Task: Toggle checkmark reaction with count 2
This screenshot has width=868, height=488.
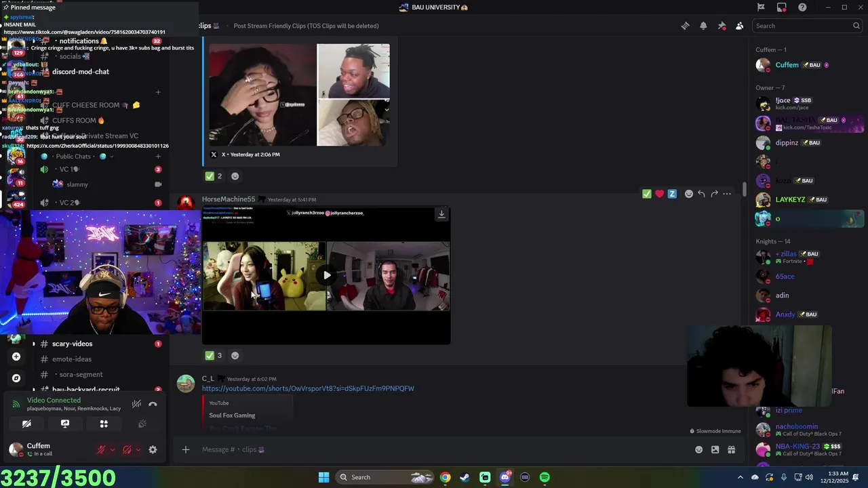Action: click(x=214, y=176)
